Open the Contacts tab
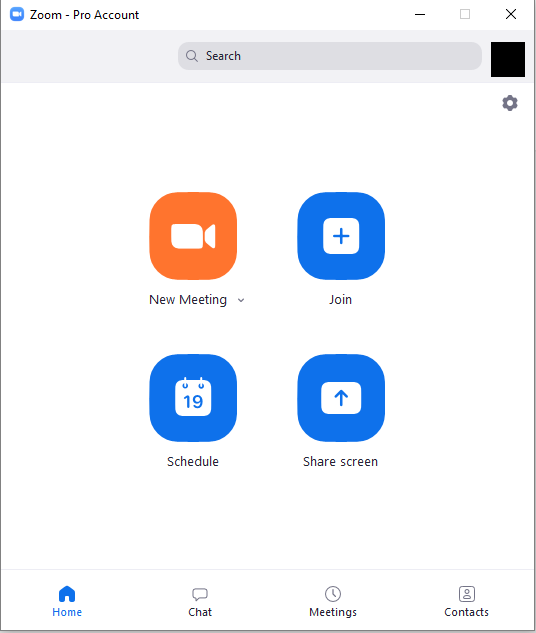536x633 pixels. [467, 602]
